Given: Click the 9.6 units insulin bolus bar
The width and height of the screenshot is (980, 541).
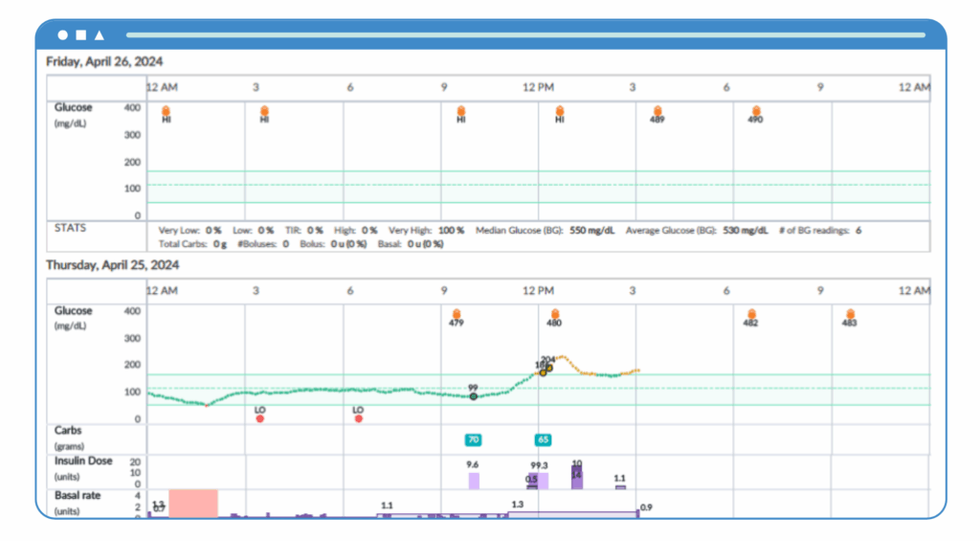Looking at the screenshot, I should [x=474, y=481].
